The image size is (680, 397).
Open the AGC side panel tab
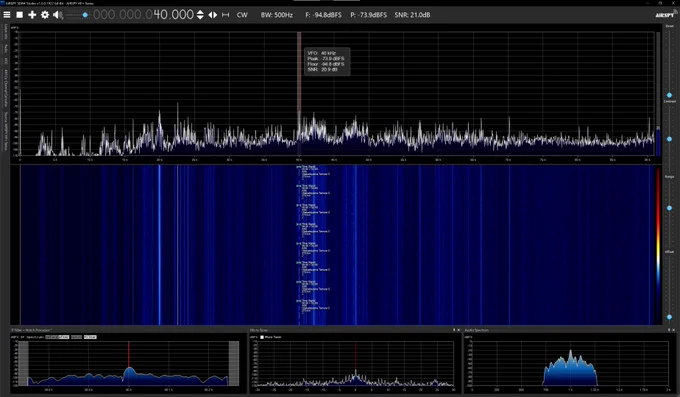6,61
